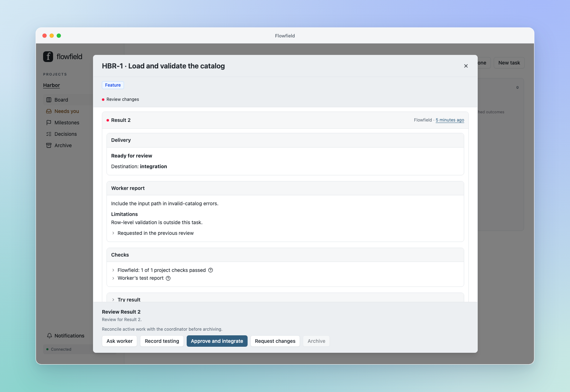Open help icon next to project checks passed
Viewport: 570px width, 392px height.
(211, 270)
